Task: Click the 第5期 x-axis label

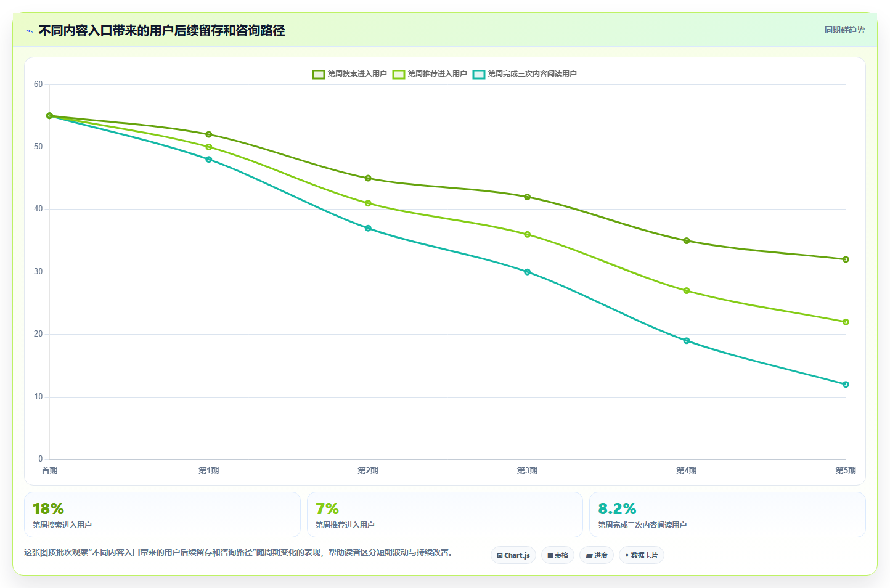Action: coord(846,470)
